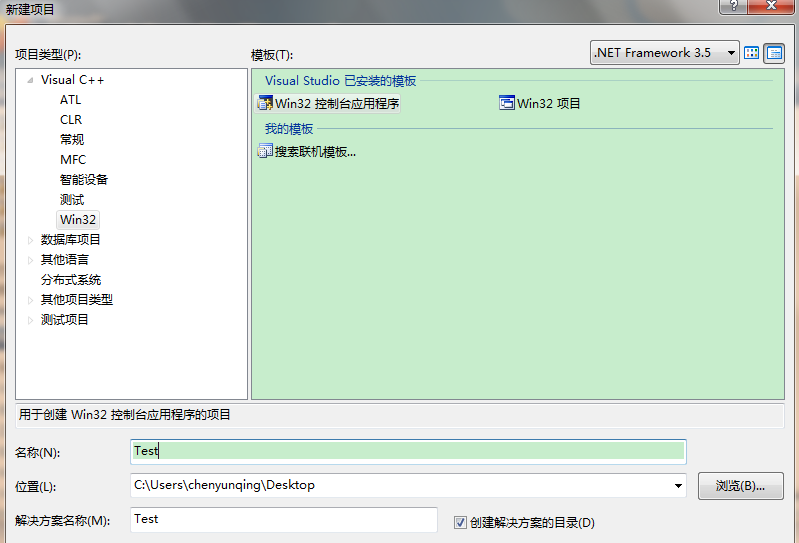Expand the 测试项目 tree node
799x543 pixels.
click(30, 320)
